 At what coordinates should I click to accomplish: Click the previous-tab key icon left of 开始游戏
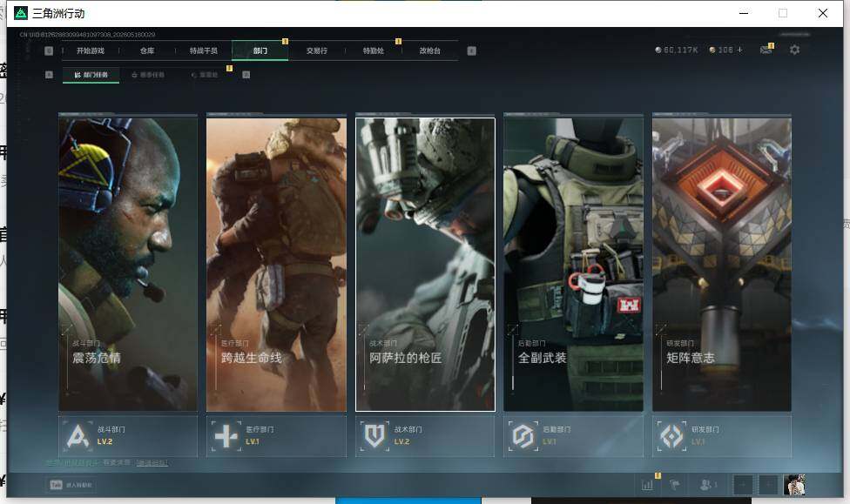tap(49, 50)
